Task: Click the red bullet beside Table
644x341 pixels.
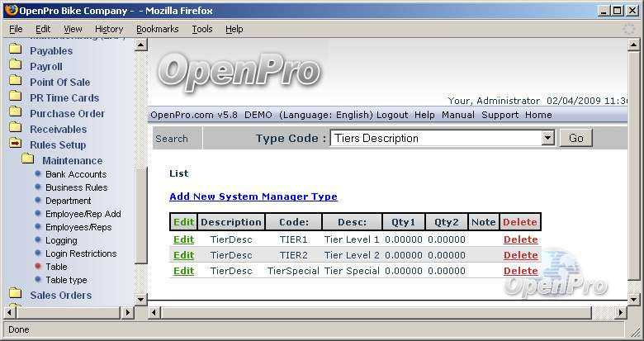Action: tap(38, 267)
